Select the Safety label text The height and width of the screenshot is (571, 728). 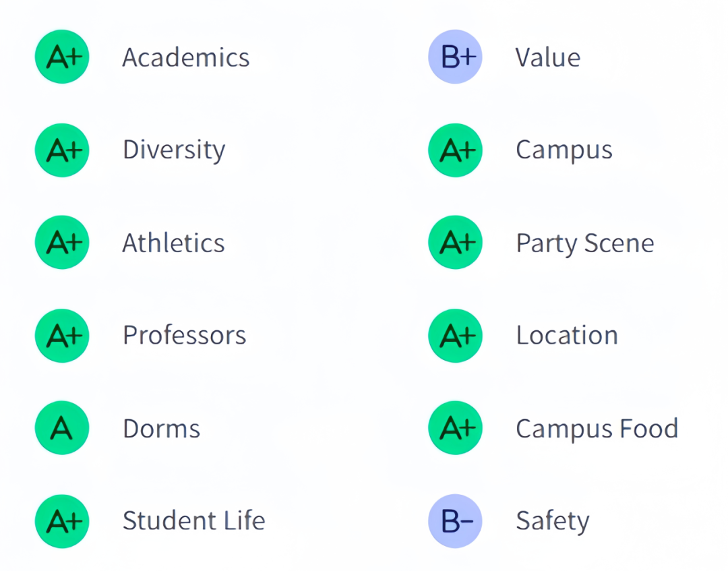tap(553, 521)
